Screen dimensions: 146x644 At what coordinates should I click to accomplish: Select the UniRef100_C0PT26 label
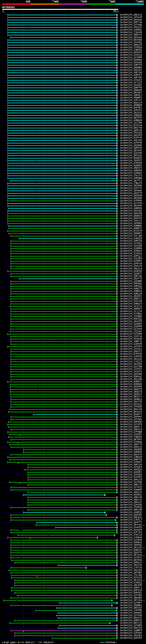tap(131, 567)
